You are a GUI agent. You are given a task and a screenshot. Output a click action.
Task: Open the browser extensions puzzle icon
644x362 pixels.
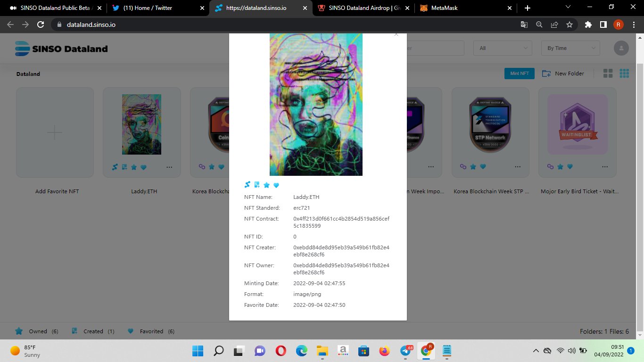(x=588, y=25)
